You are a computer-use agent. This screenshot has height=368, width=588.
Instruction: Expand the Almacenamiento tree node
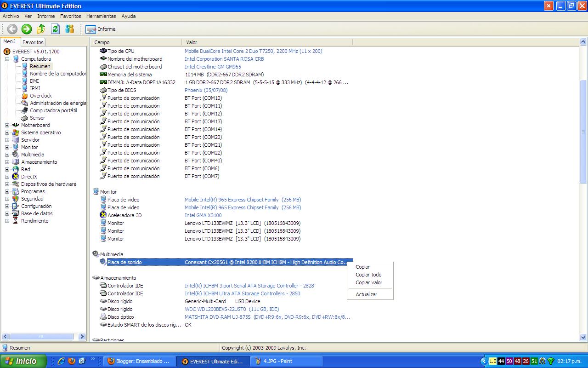[x=7, y=162]
